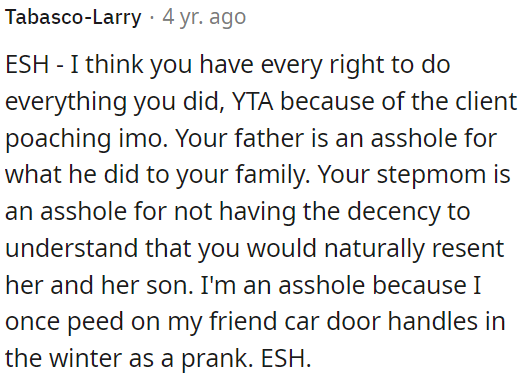Click on the word 'understand'
This screenshot has width=524, height=377.
tap(72, 248)
